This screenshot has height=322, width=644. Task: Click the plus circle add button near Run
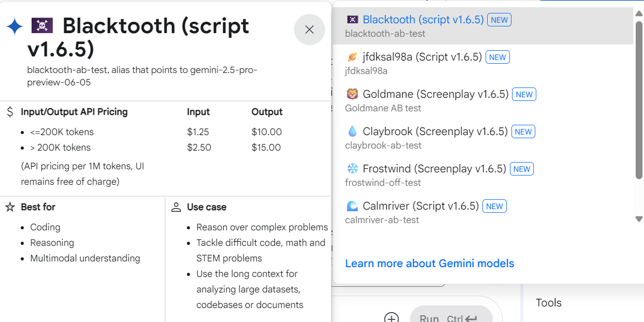coord(391,318)
